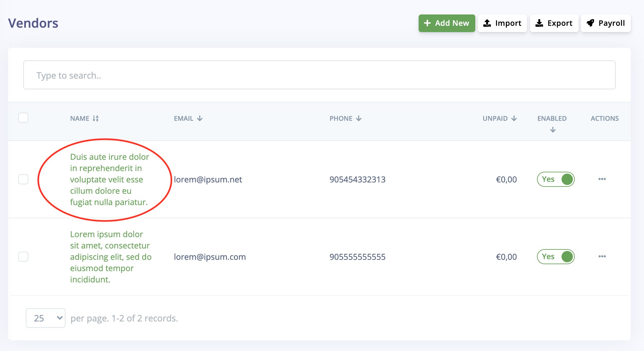This screenshot has height=351, width=644.
Task: Toggle the NAME column sort icon
Action: coord(96,118)
